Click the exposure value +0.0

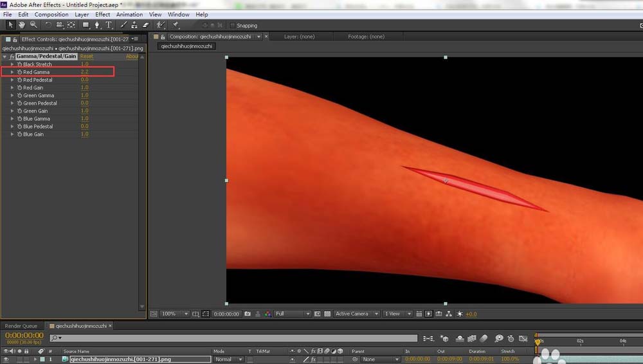pos(471,314)
